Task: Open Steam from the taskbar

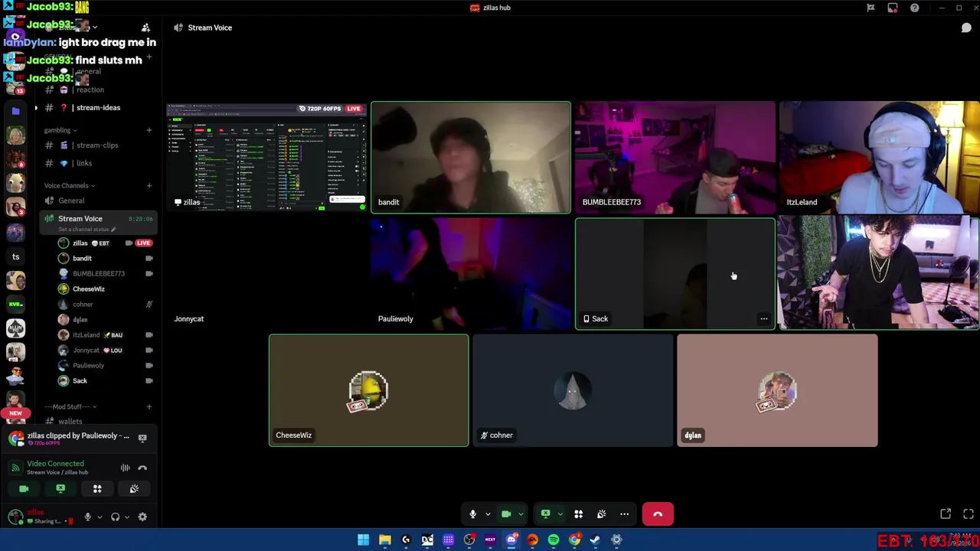Action: [x=596, y=540]
